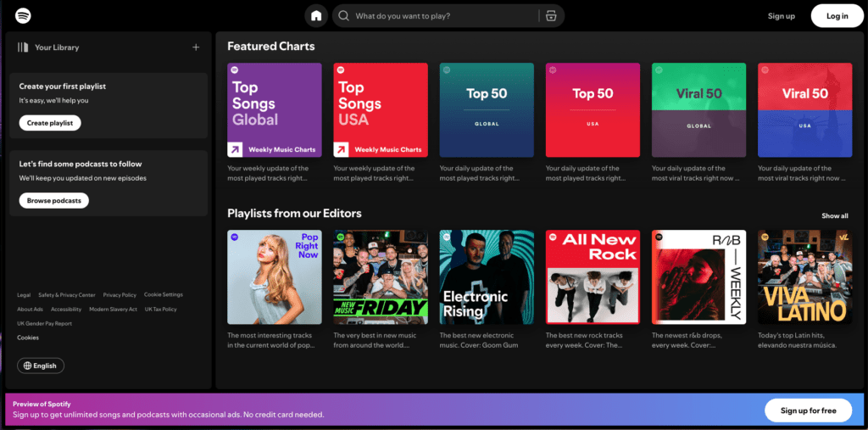
Task: Click the Sign up link
Action: click(781, 16)
